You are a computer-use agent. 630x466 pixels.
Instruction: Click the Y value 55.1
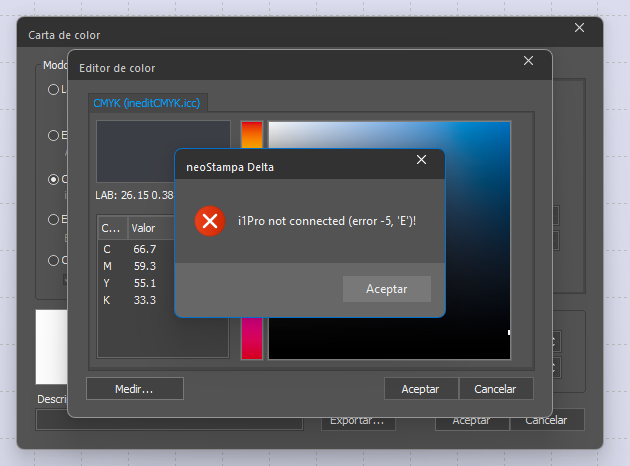tap(145, 283)
